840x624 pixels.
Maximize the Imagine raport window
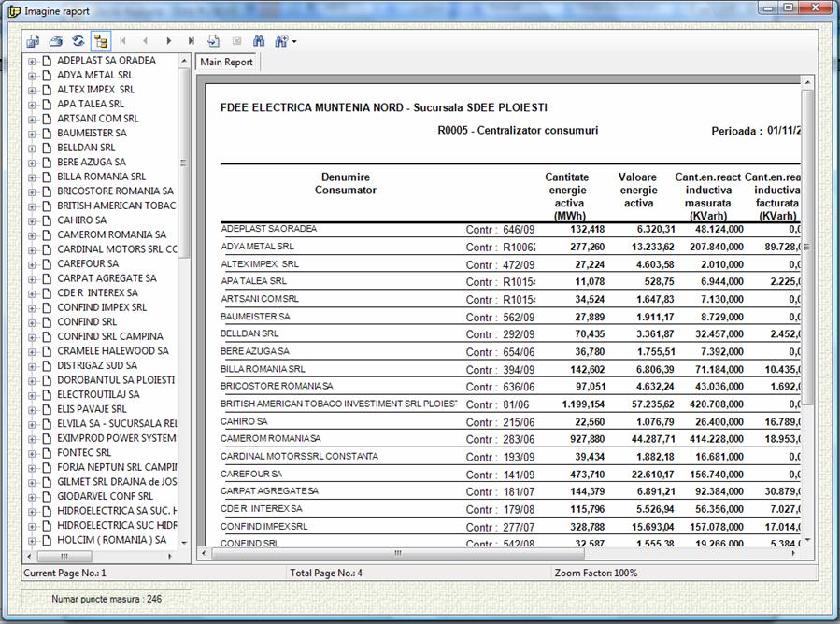pos(789,7)
